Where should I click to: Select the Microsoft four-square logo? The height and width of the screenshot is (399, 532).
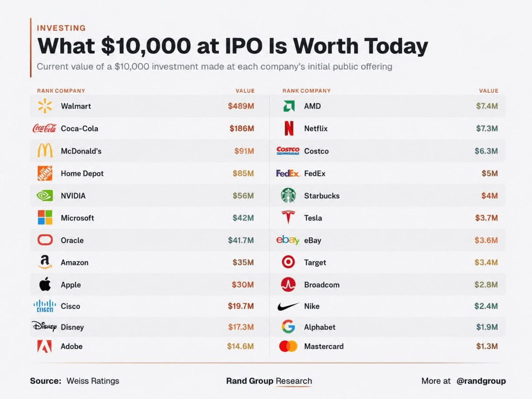tap(45, 217)
